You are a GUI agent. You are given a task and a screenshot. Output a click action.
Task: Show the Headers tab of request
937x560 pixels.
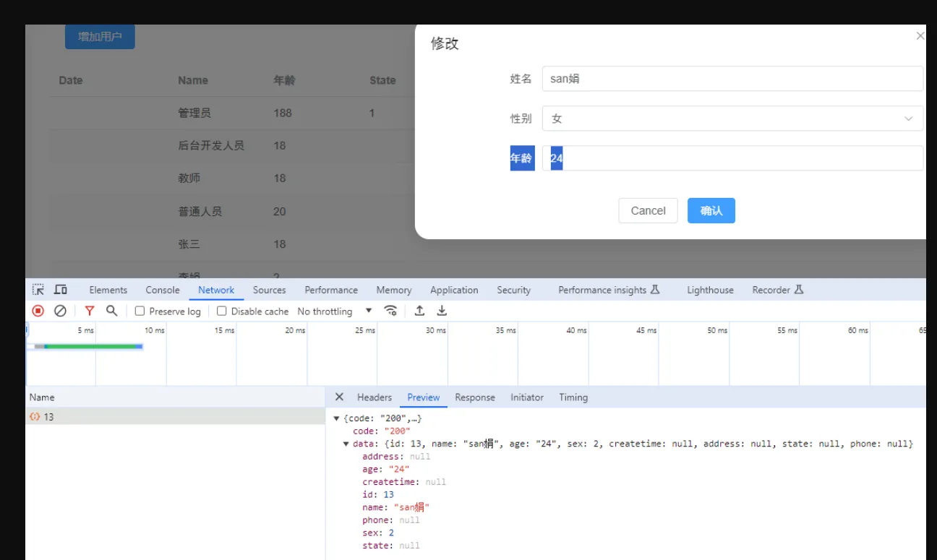pyautogui.click(x=375, y=397)
